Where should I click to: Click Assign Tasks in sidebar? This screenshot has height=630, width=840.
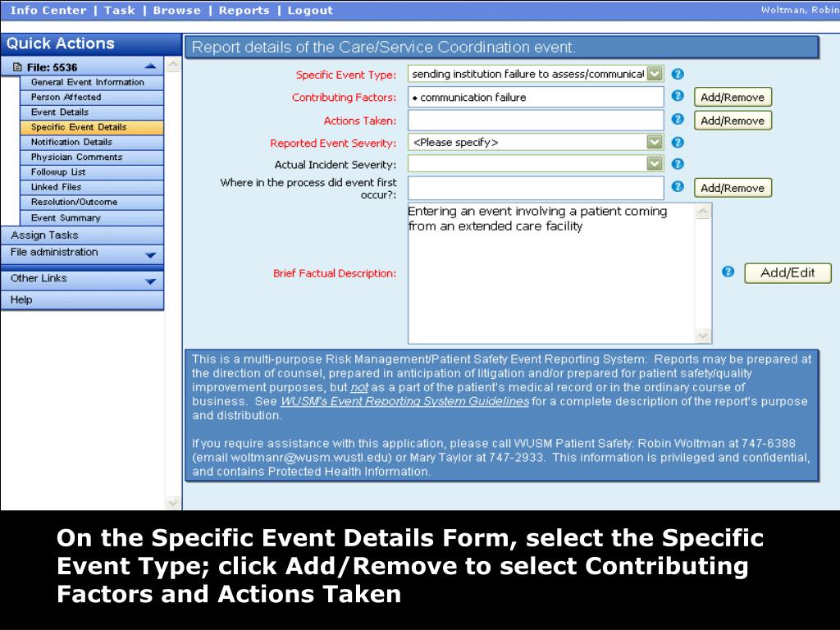[82, 235]
